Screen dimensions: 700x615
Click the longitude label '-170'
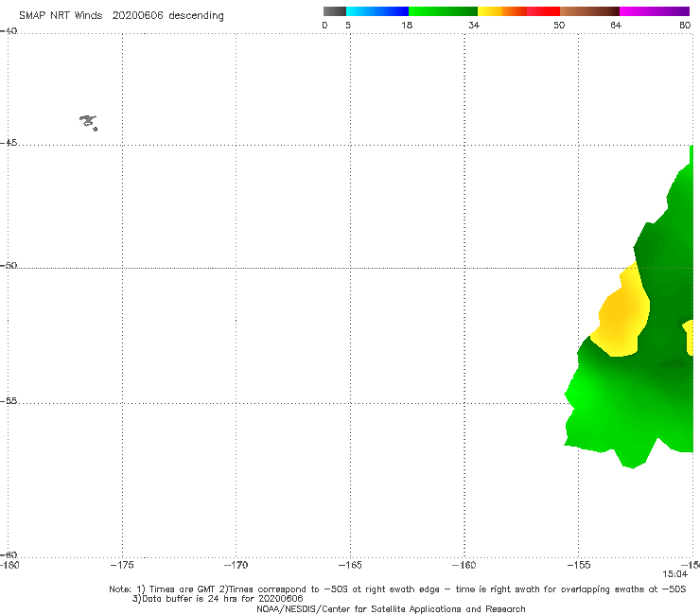[236, 565]
